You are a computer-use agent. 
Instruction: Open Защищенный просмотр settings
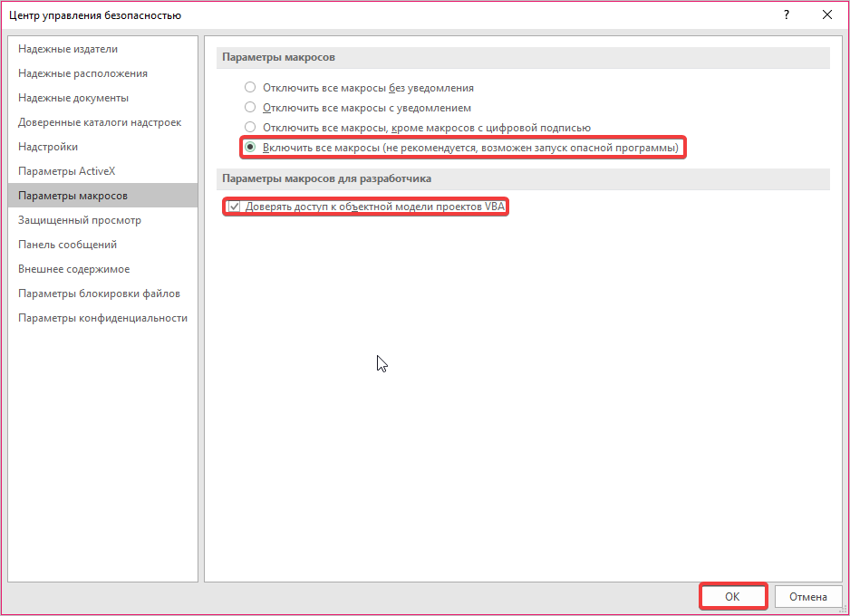pyautogui.click(x=80, y=220)
